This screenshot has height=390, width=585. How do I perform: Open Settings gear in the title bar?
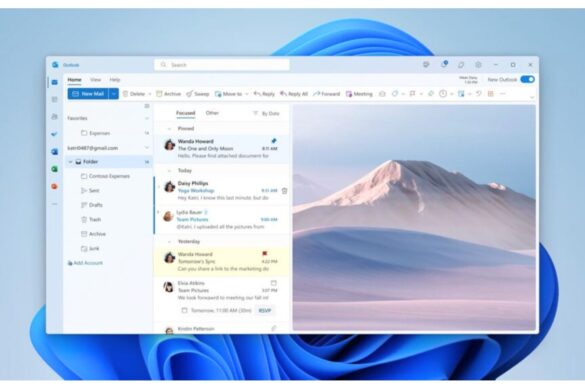[x=478, y=65]
